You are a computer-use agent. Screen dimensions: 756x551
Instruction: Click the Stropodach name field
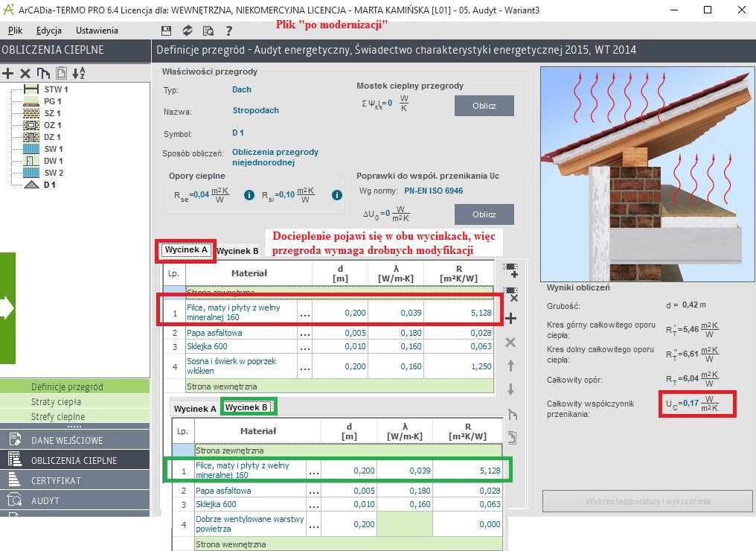click(x=255, y=110)
